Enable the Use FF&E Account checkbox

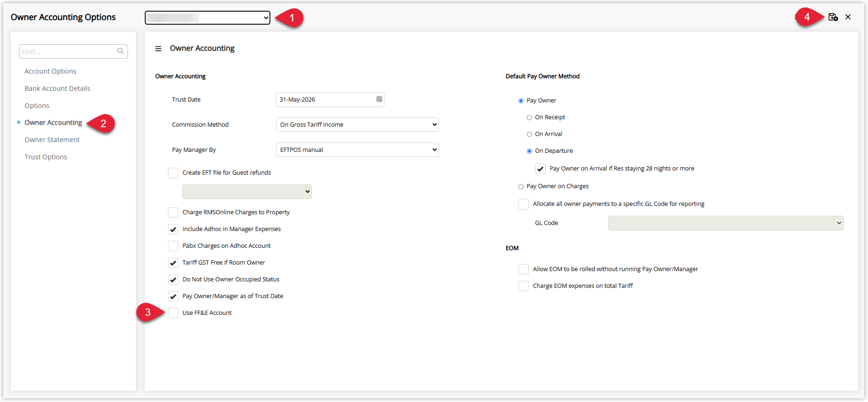coord(173,313)
